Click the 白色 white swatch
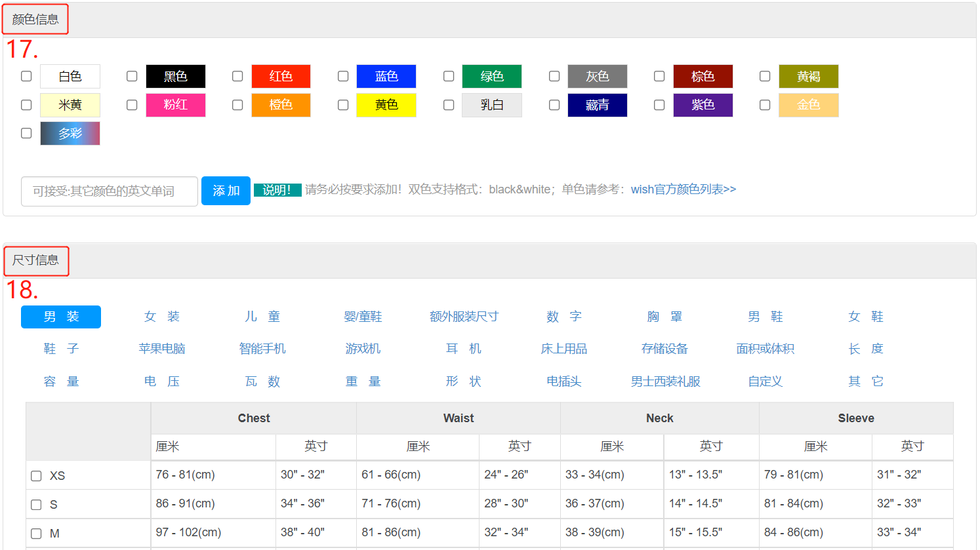The height and width of the screenshot is (550, 980). point(70,76)
